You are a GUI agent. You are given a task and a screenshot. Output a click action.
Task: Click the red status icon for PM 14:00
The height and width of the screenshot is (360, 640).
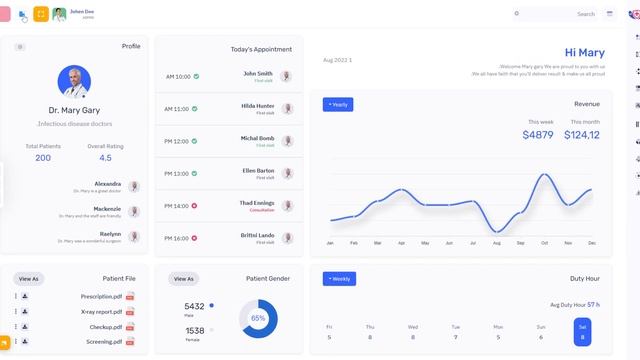pyautogui.click(x=194, y=206)
